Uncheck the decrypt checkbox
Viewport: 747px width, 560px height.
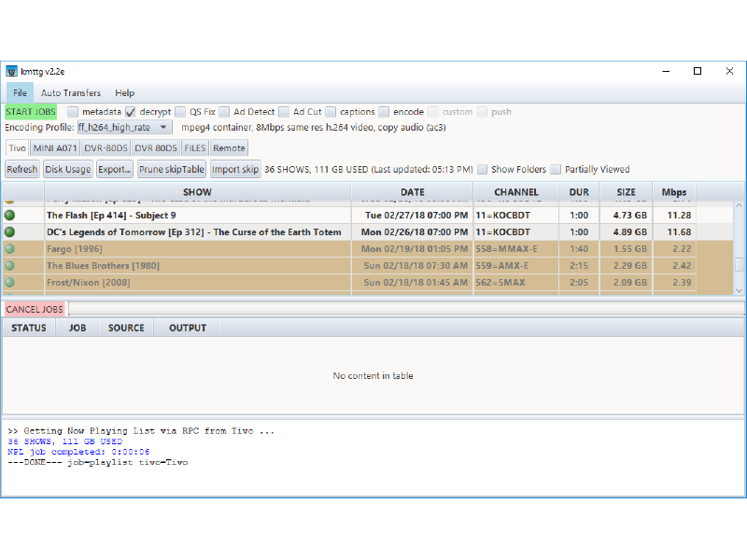(131, 112)
